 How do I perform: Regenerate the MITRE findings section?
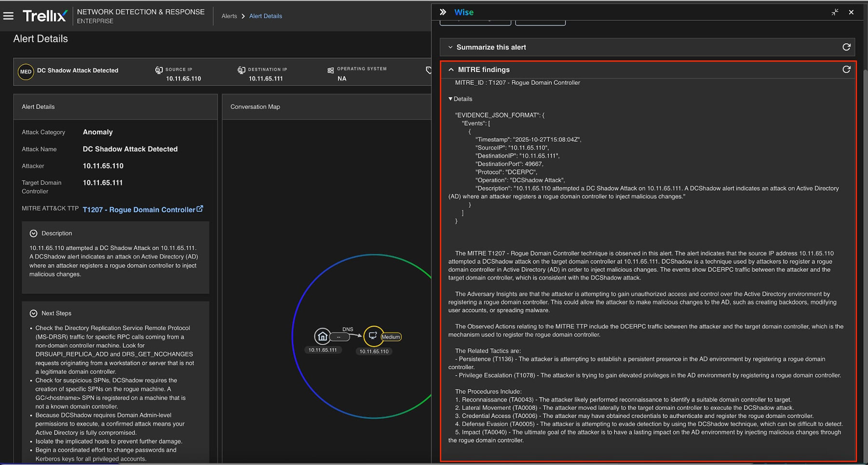tap(846, 69)
